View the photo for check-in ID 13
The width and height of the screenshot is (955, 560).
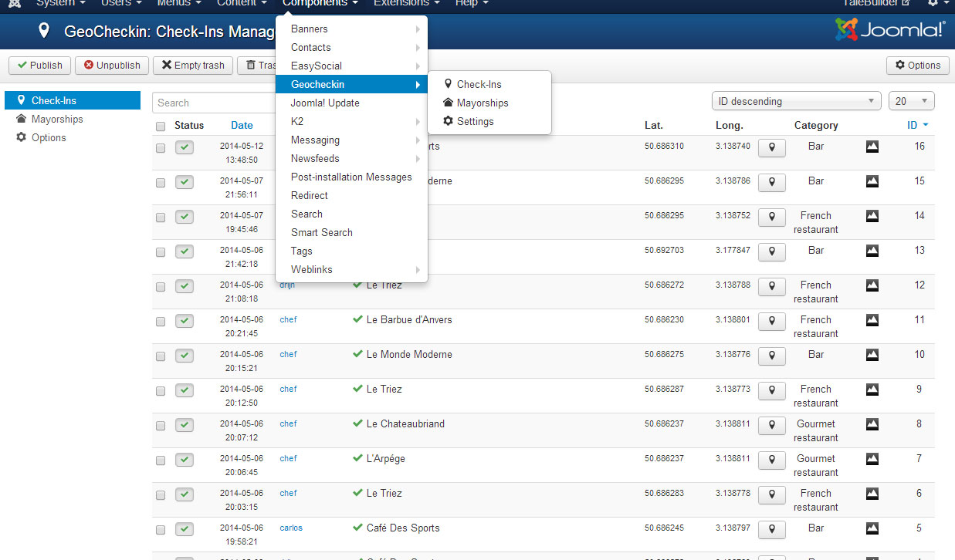tap(872, 251)
